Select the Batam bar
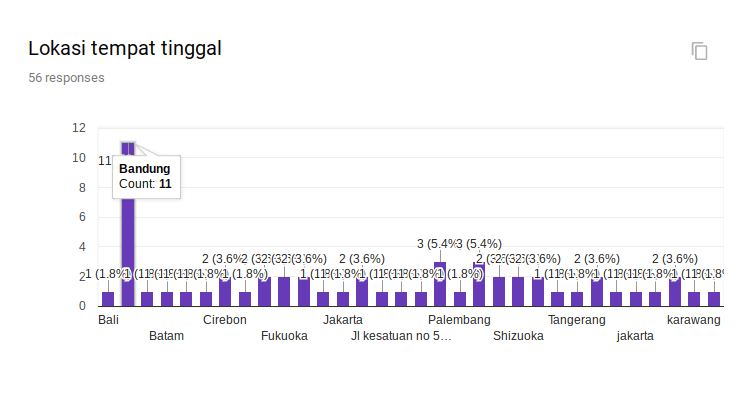748x410 pixels. (x=166, y=298)
